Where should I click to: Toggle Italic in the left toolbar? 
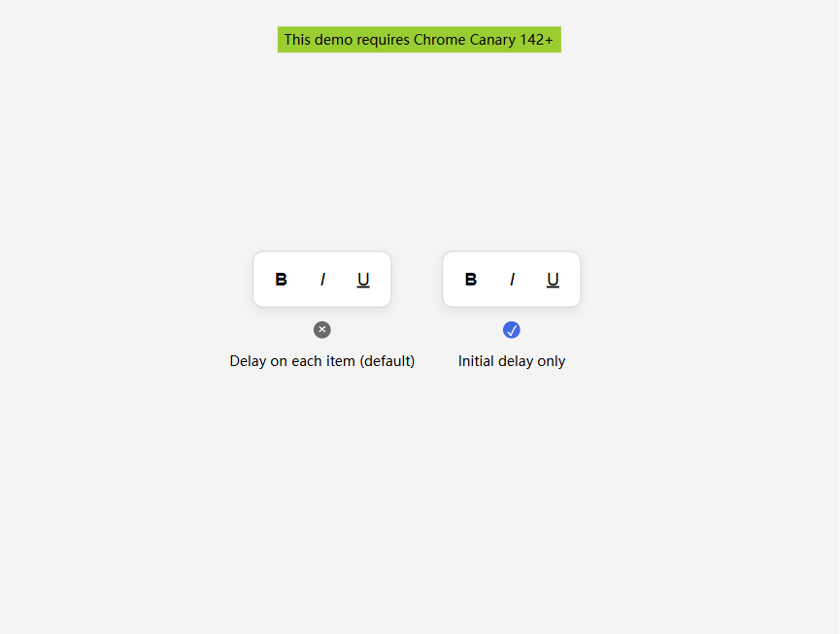click(322, 279)
